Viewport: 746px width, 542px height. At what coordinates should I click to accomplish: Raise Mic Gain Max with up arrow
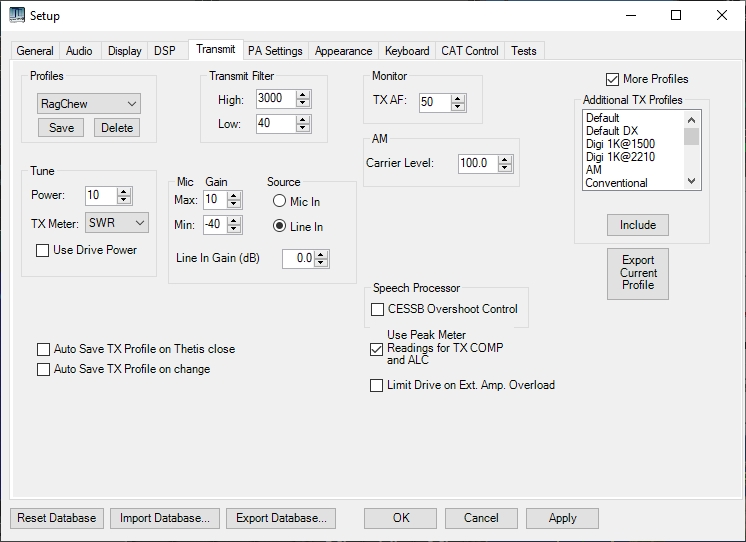click(x=235, y=195)
